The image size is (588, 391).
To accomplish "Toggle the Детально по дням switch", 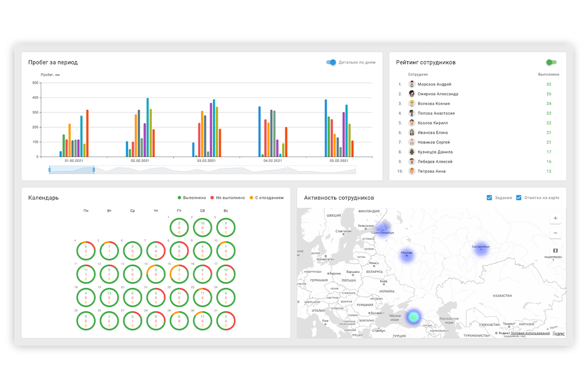I will (x=331, y=62).
